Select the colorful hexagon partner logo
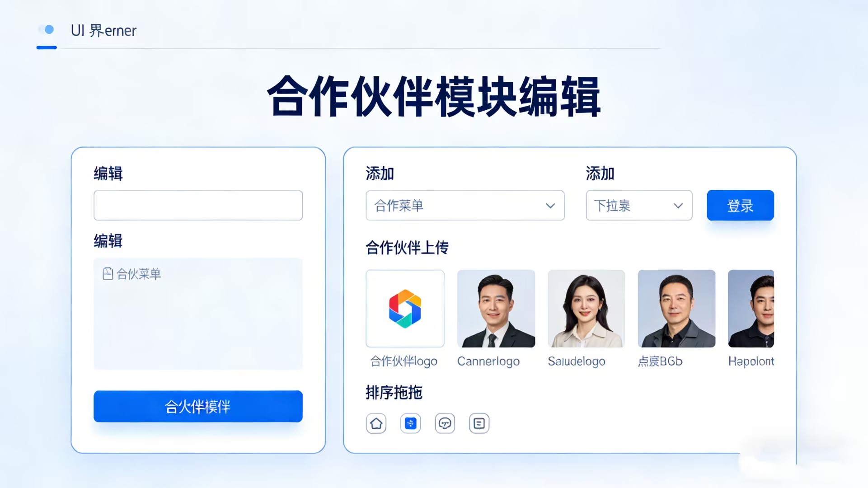The height and width of the screenshot is (488, 868). pos(405,309)
